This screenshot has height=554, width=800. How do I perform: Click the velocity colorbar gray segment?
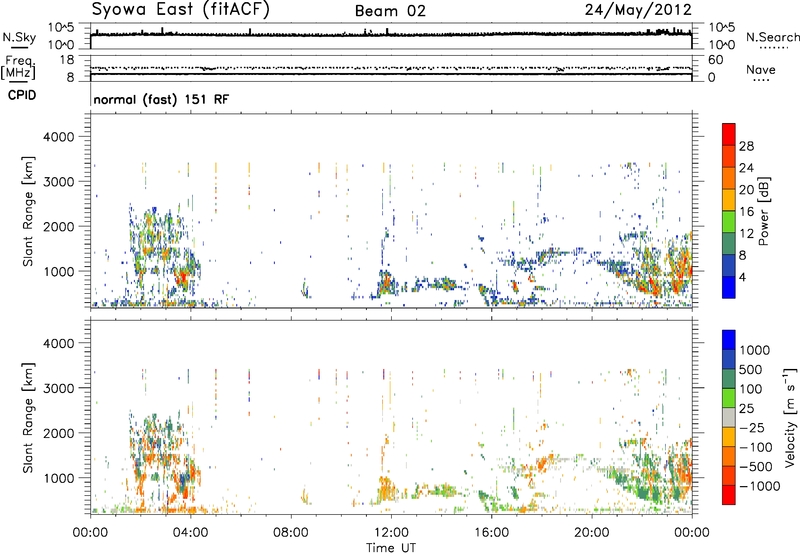pyautogui.click(x=729, y=418)
